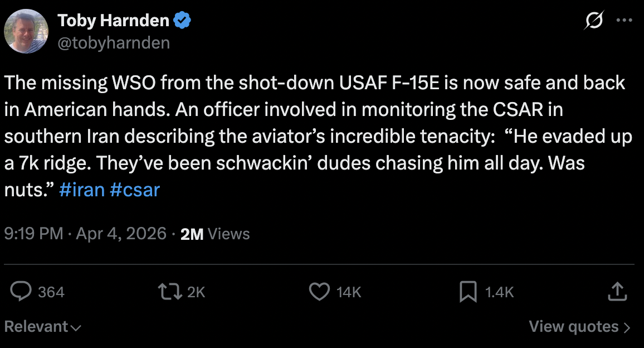Screen dimensions: 644x348
Task: Click the share upload arrow icon
Action: click(x=617, y=291)
